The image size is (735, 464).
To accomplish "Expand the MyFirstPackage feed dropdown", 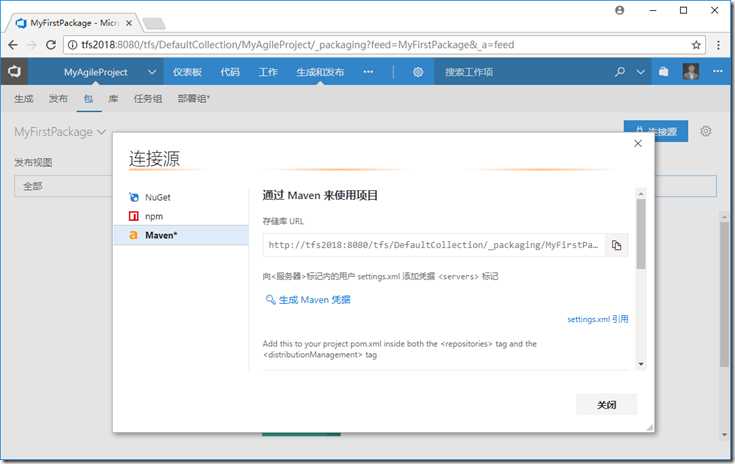I will pyautogui.click(x=60, y=132).
